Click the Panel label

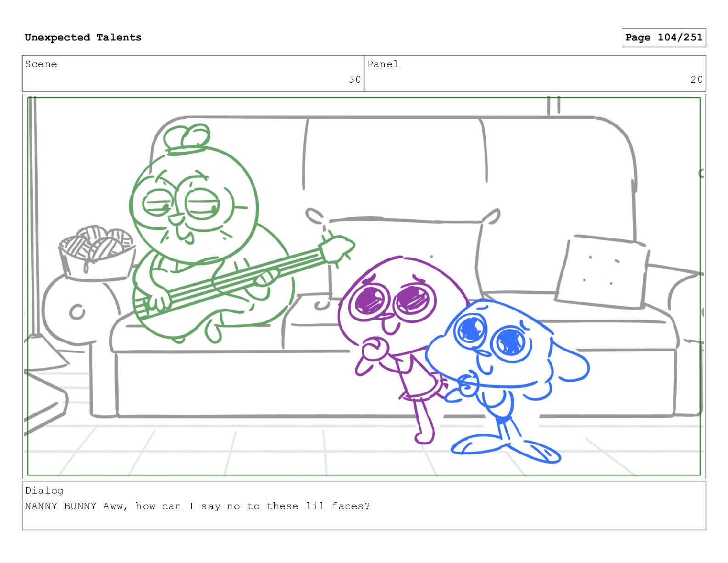click(x=383, y=64)
